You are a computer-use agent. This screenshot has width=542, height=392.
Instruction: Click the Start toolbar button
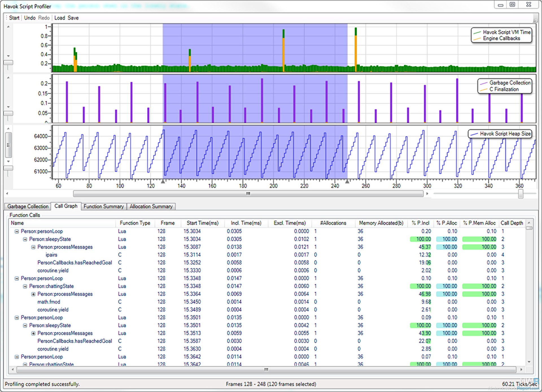(14, 18)
